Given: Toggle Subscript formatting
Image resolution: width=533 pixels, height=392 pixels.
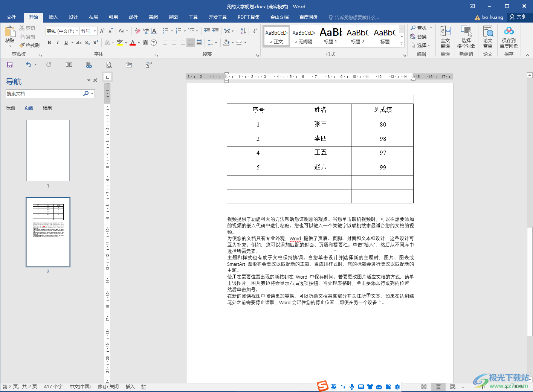Looking at the screenshot, I should tap(87, 43).
